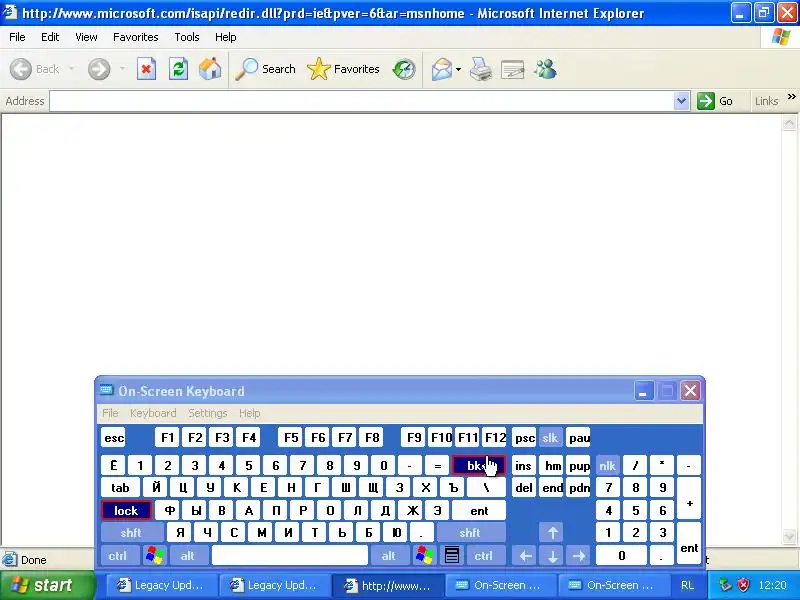Click the down arrow key
This screenshot has height=600, width=800.
(x=553, y=556)
